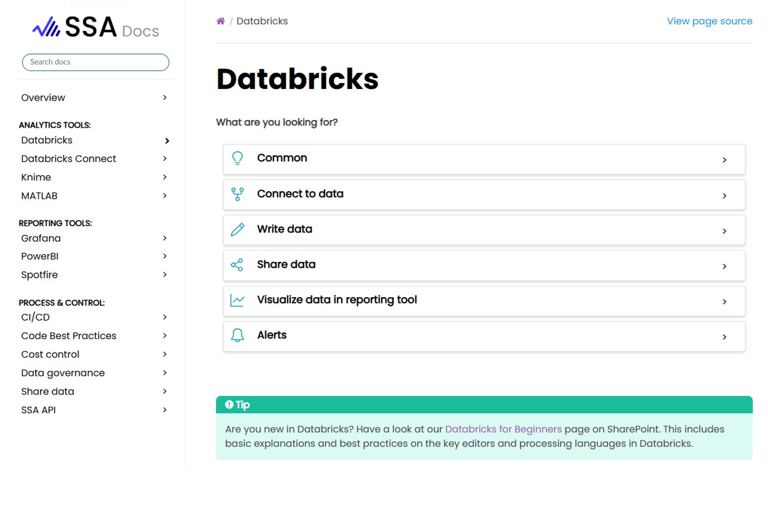Click the Search docs field

pyautogui.click(x=95, y=62)
